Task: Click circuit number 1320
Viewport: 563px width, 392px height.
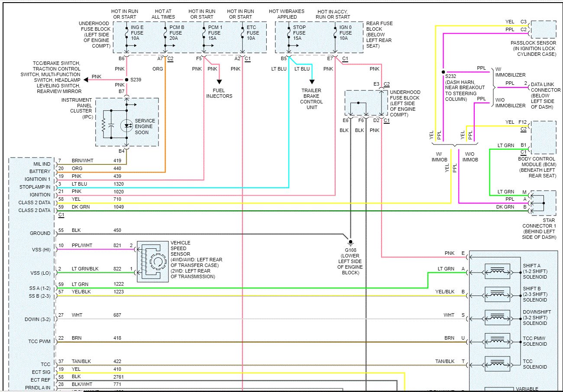Action: click(x=119, y=184)
